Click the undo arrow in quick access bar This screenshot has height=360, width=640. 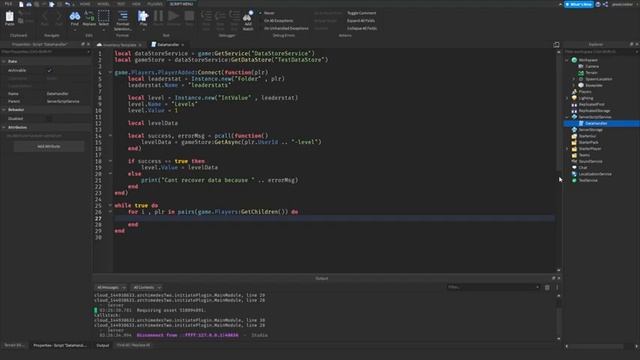point(67,4)
